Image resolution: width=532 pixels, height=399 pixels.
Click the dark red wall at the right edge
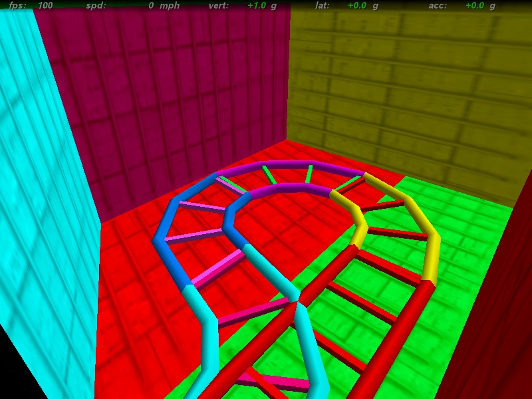click(x=499, y=319)
